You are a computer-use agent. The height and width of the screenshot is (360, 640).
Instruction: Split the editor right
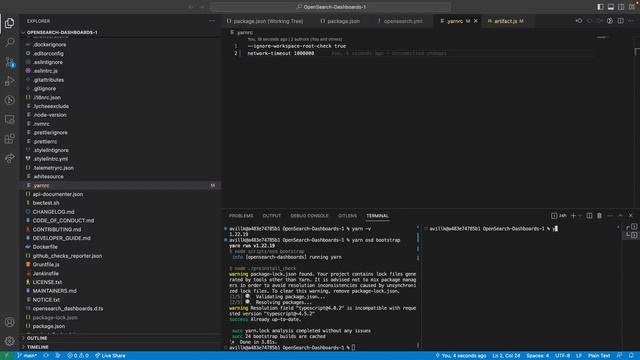620,21
